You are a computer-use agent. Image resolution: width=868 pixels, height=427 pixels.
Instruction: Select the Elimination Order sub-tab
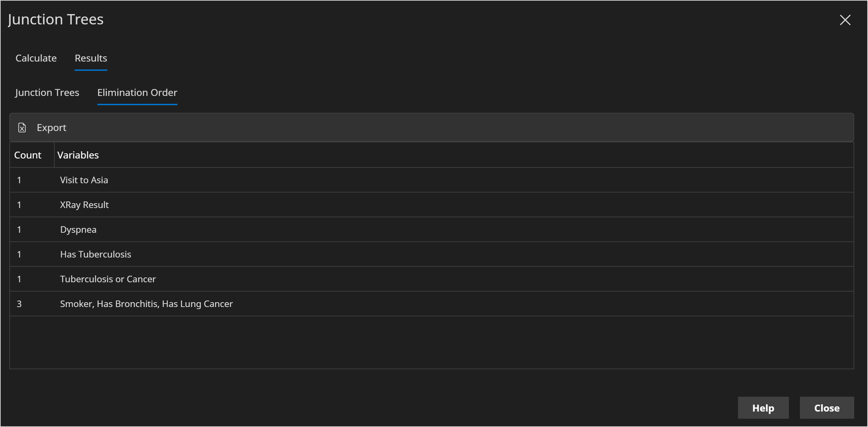coord(137,92)
